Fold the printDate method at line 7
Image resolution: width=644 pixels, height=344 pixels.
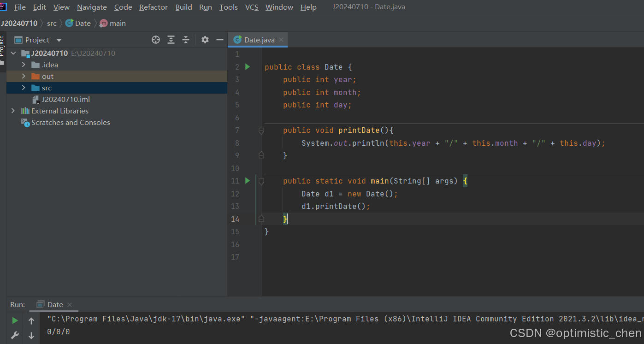(261, 131)
